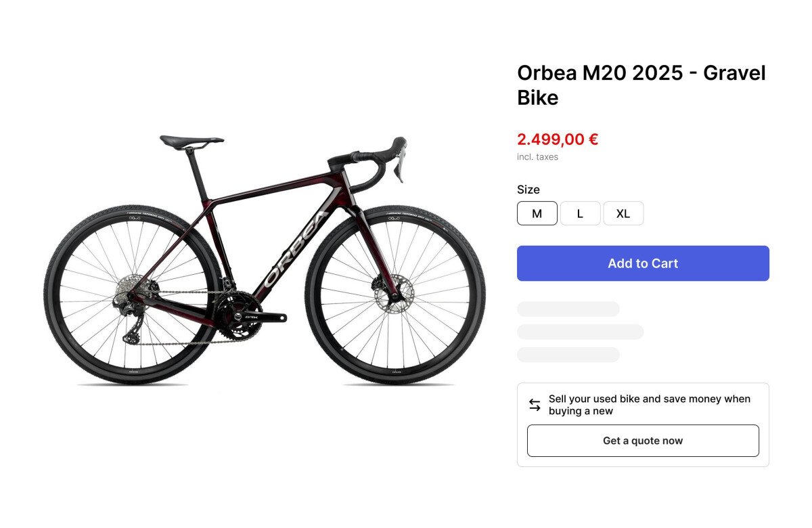Click the Size label above the options
This screenshot has width=812, height=528.
pyautogui.click(x=528, y=190)
